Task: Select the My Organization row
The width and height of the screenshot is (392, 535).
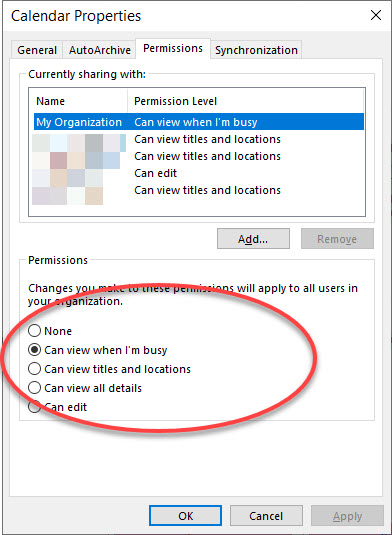Action: pyautogui.click(x=199, y=122)
